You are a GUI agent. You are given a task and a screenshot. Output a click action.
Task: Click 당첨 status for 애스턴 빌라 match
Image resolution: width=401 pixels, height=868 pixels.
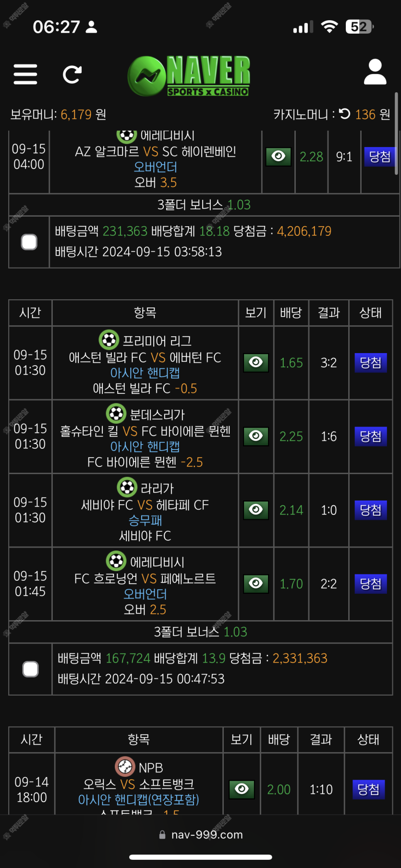[x=371, y=363]
